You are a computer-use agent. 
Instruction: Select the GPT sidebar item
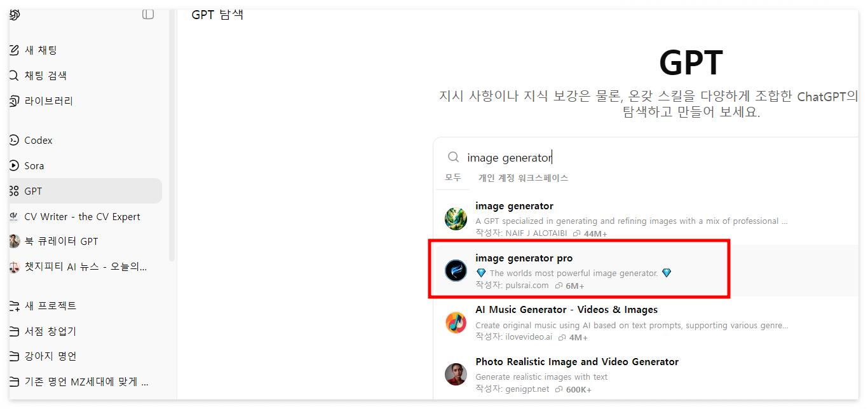pos(85,191)
